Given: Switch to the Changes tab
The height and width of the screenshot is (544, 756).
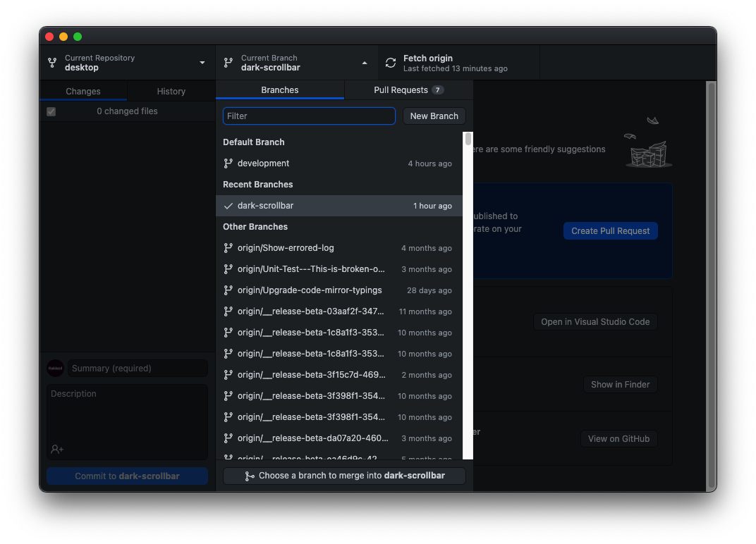Looking at the screenshot, I should (x=83, y=91).
